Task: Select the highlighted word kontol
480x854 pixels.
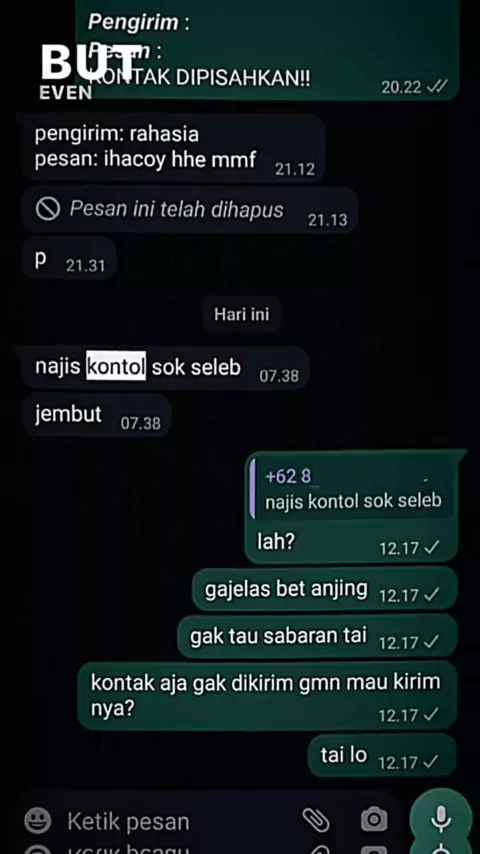Action: pos(116,366)
